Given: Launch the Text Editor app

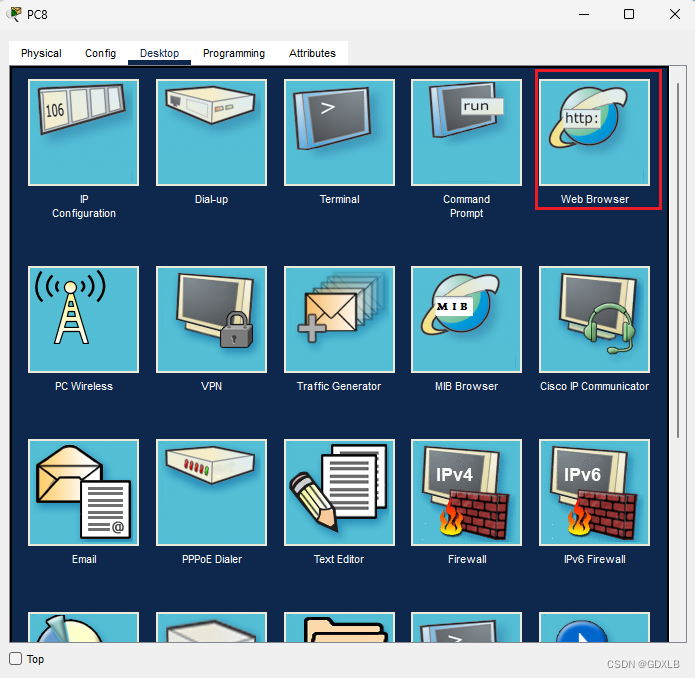Looking at the screenshot, I should pos(339,492).
